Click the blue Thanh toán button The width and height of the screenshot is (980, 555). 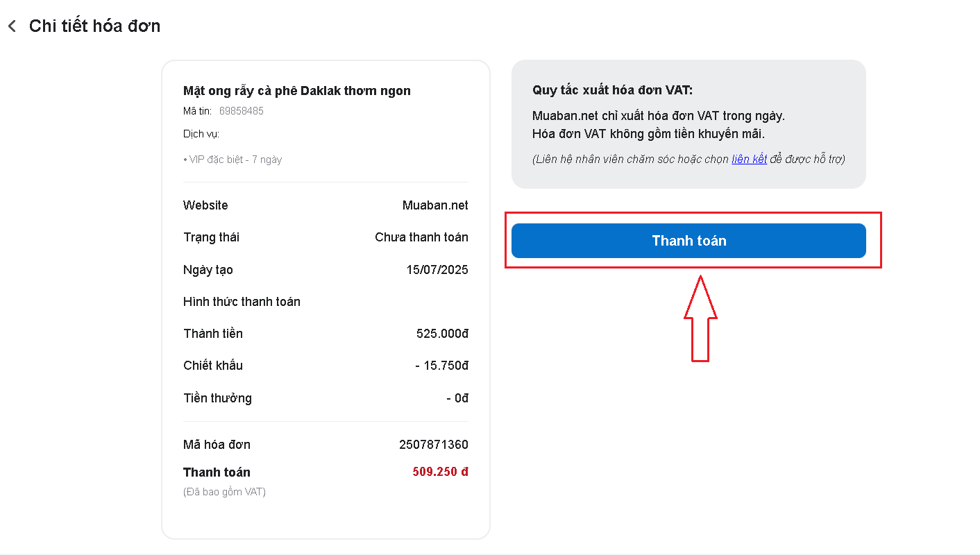(688, 241)
